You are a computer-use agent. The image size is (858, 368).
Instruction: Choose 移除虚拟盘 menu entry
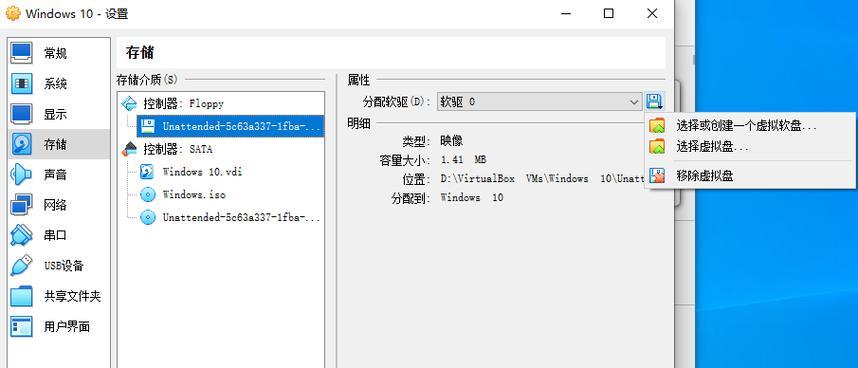pos(750,176)
